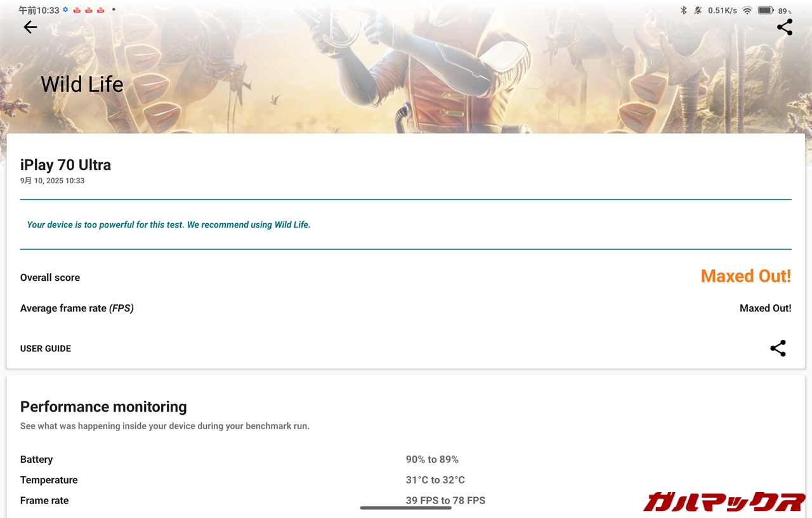Tap the device too powerful recommendation message
This screenshot has height=518, width=812.
(169, 224)
